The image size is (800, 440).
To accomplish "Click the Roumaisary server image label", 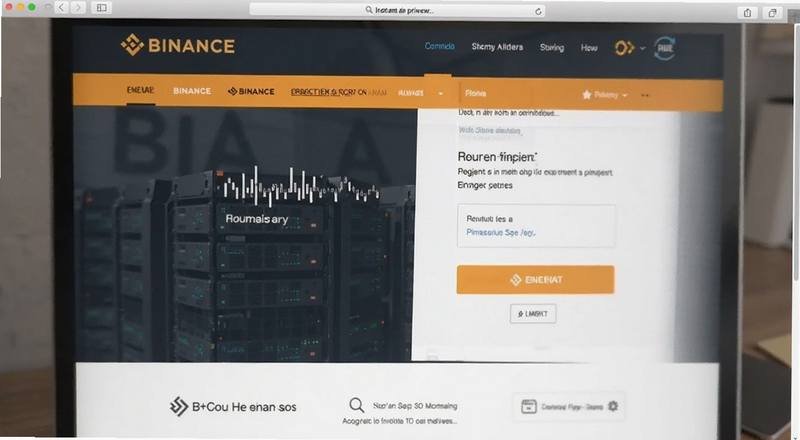I will (257, 219).
